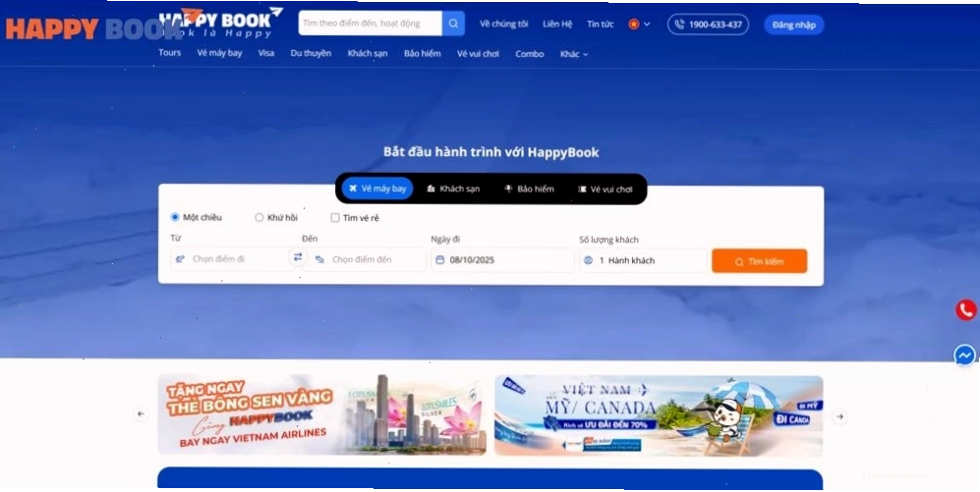This screenshot has width=980, height=492.
Task: Click the Chọn điểm đến destination field
Action: tap(368, 259)
